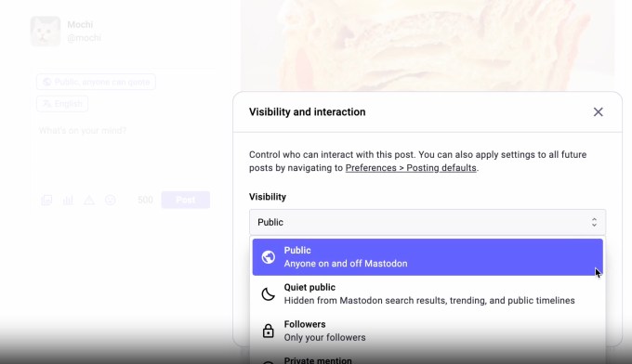Open the English language selector
The image size is (632, 364).
62,104
